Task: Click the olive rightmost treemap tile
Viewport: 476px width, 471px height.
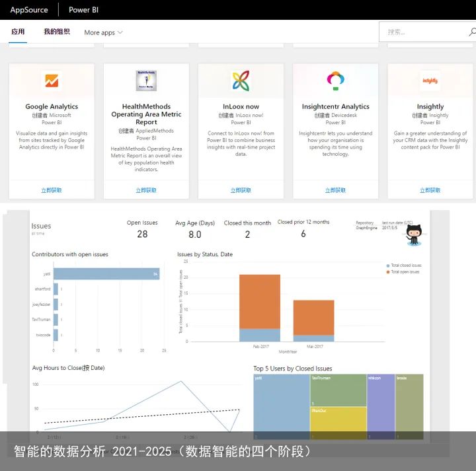Action: (409, 406)
